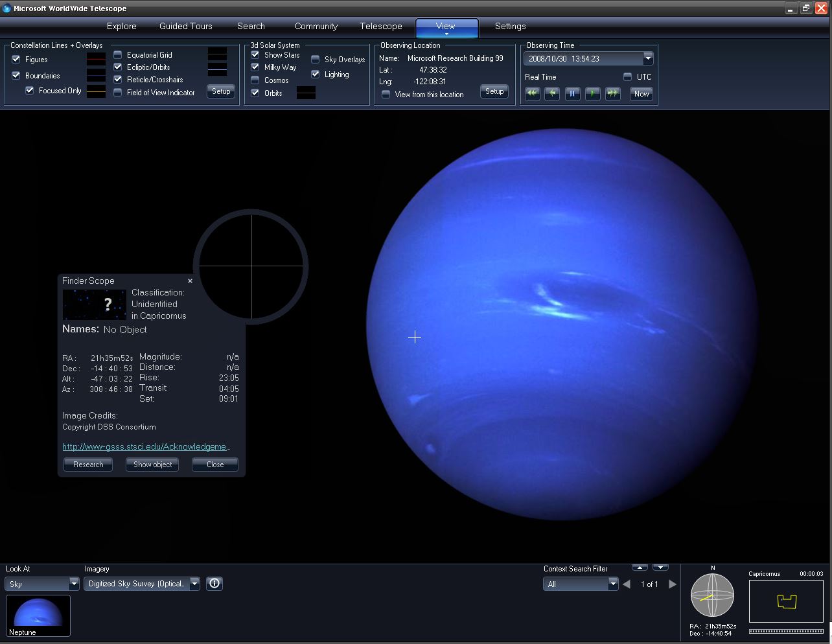Click the zoom level bar under Capricornus
Image resolution: width=832 pixels, height=644 pixels.
(786, 631)
